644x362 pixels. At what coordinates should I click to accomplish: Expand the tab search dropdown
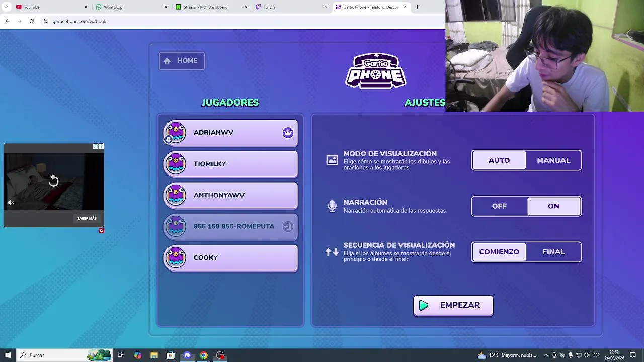click(6, 7)
